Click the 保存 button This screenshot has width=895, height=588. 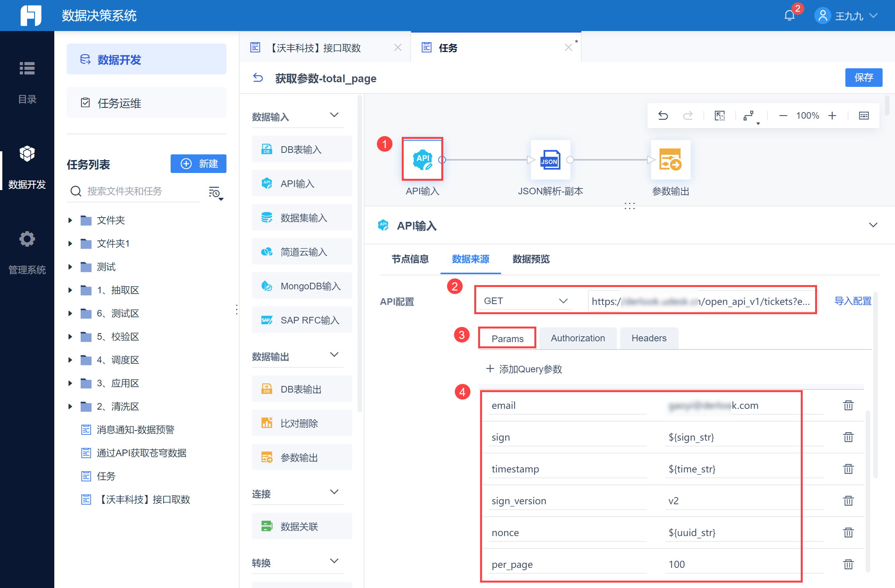[x=864, y=78]
